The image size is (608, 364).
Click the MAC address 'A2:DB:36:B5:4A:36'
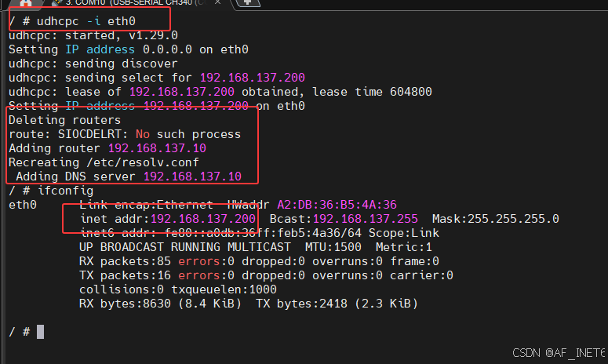click(x=337, y=205)
